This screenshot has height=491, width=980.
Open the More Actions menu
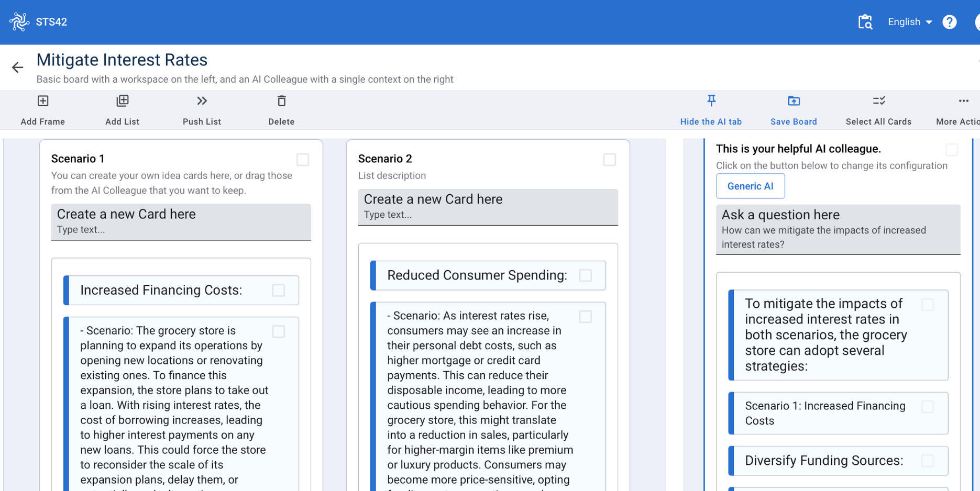coord(963,101)
